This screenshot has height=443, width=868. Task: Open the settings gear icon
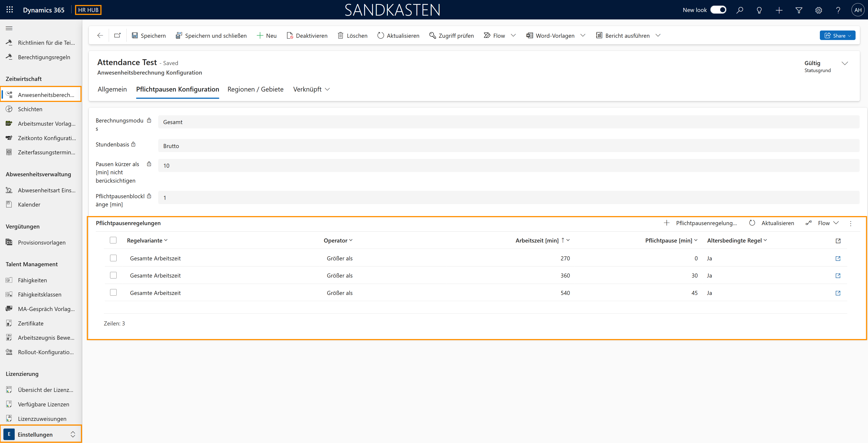(x=818, y=10)
